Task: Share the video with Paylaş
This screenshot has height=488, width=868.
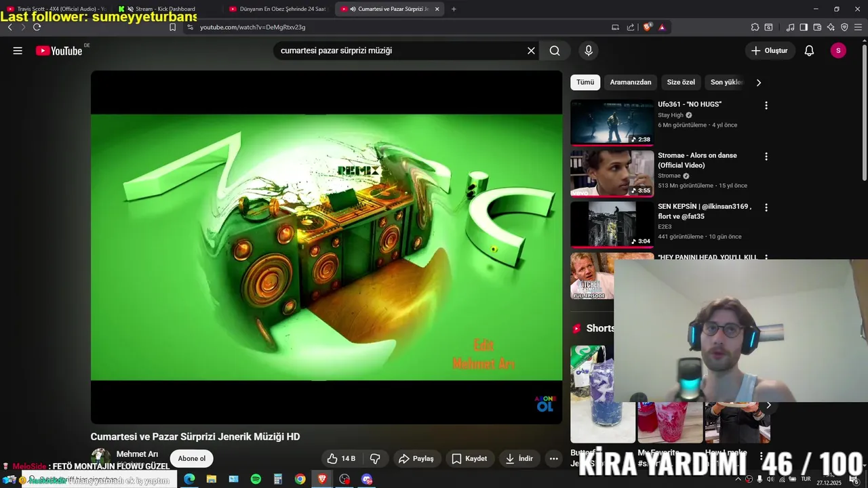Action: tap(416, 459)
